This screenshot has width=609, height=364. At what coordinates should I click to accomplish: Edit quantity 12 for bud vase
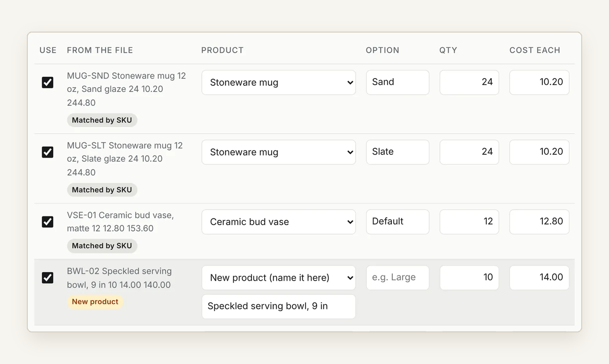click(469, 222)
